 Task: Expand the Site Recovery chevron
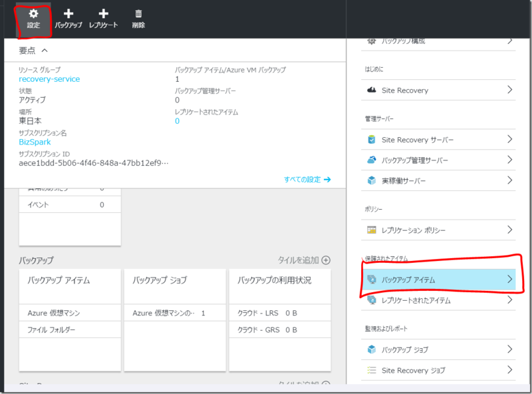coord(509,90)
